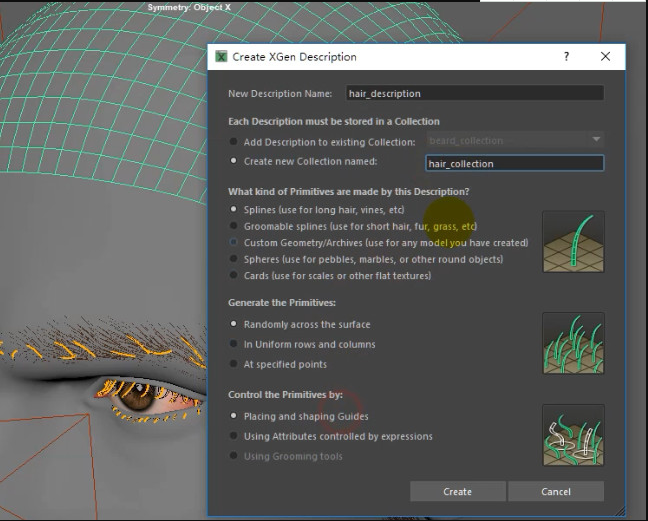Choose Cards primitive option
The height and width of the screenshot is (521, 648).
(x=233, y=275)
